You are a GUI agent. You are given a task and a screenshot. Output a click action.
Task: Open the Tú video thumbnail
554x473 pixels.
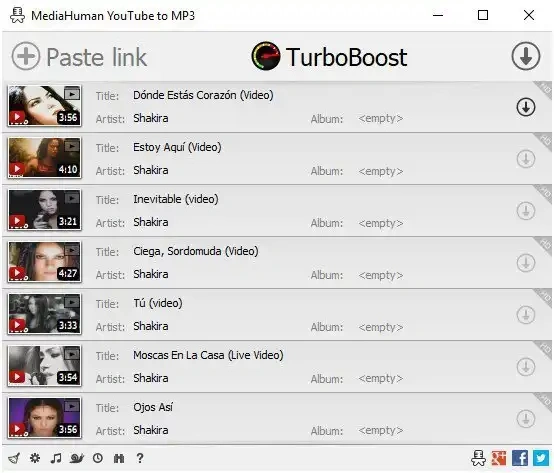pos(45,313)
